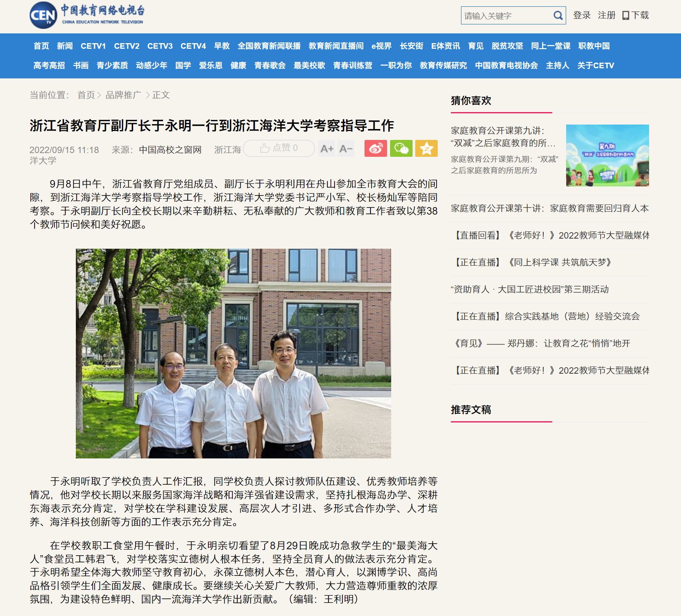The width and height of the screenshot is (681, 616).
Task: Open 《育见》郑丹娜 recommended link
Action: [x=541, y=343]
